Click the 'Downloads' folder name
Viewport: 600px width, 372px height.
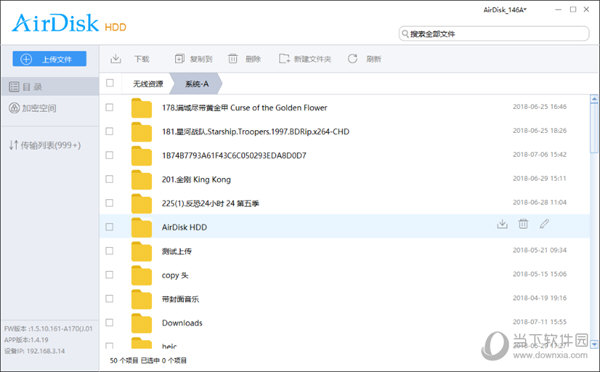point(182,323)
